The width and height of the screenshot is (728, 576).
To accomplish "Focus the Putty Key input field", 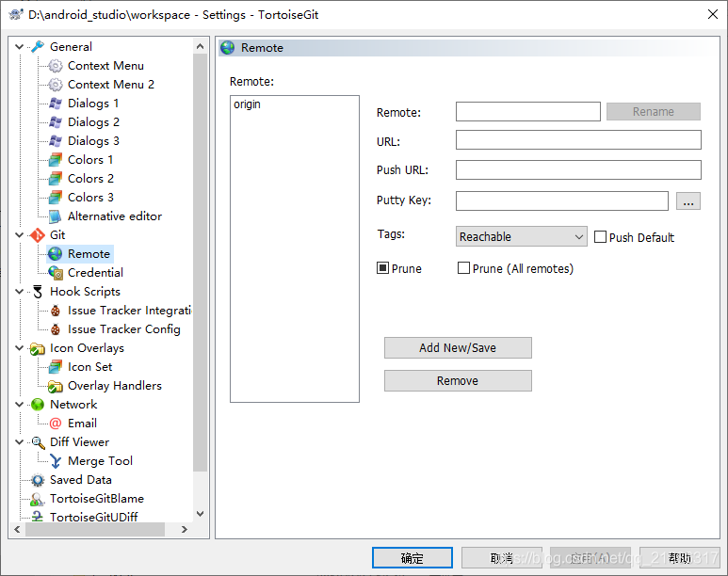I will 562,200.
